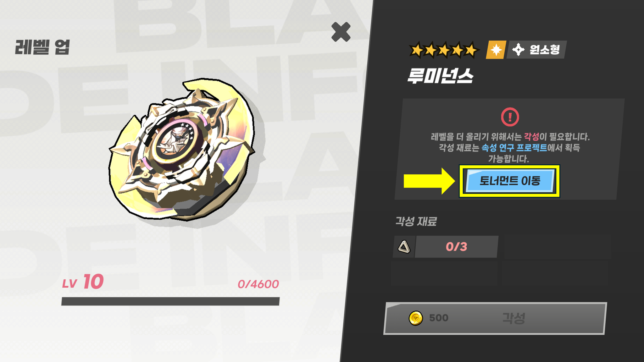The height and width of the screenshot is (362, 644).
Task: Open the blue 속성 연구 프로젝트 link
Action: click(514, 148)
